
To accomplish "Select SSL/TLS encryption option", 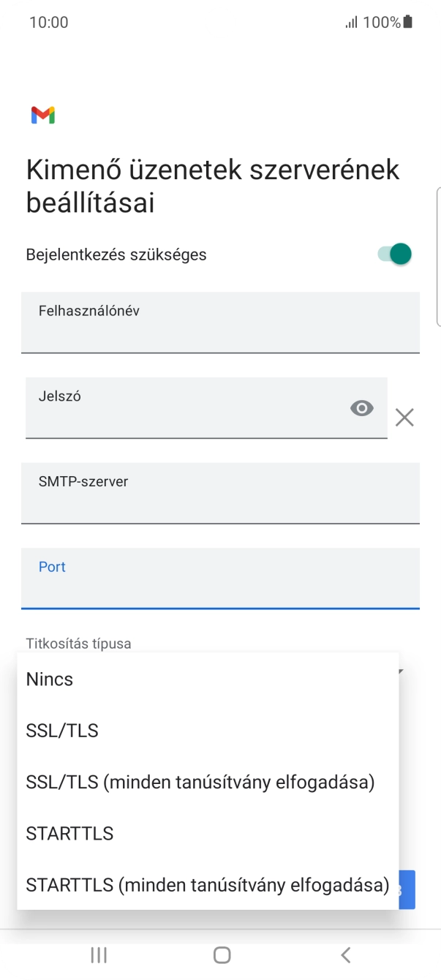I will (61, 730).
